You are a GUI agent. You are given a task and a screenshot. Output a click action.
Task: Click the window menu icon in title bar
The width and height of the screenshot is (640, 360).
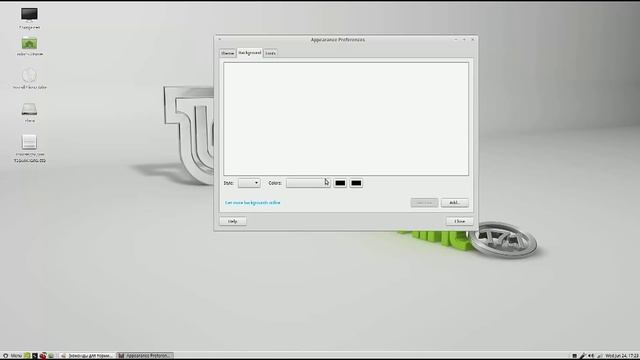(x=220, y=39)
